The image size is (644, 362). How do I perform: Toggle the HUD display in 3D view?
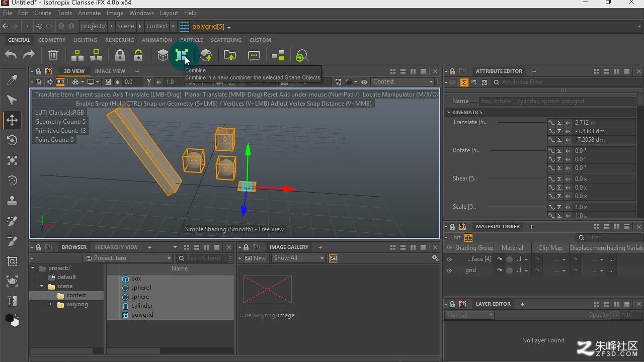[60, 81]
